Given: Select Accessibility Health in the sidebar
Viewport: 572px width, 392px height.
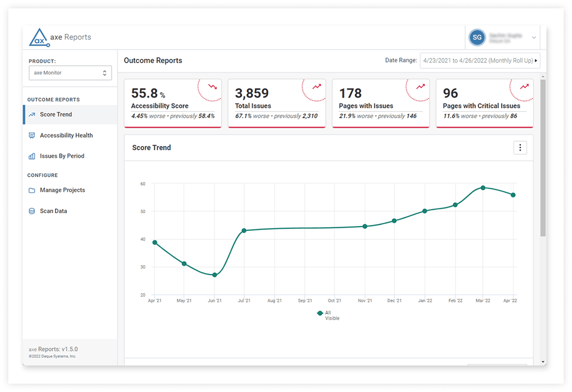Looking at the screenshot, I should point(66,136).
